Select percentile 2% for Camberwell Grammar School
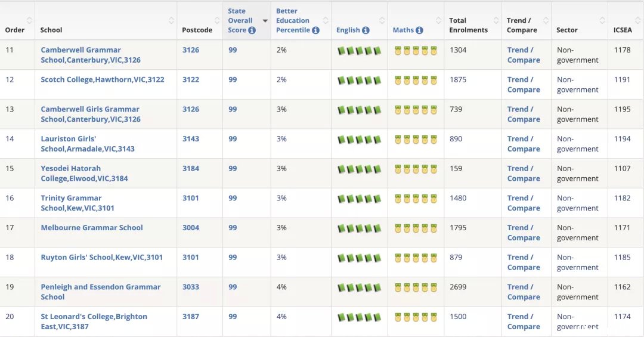Image resolution: width=644 pixels, height=337 pixels. coord(281,50)
